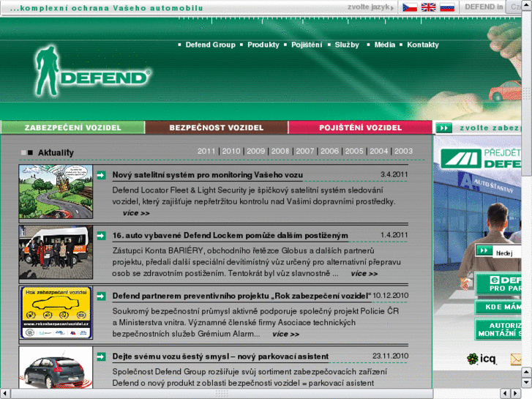This screenshot has height=399, width=532.
Task: Switch to Bezpečnost vozidel tab
Action: (x=216, y=127)
